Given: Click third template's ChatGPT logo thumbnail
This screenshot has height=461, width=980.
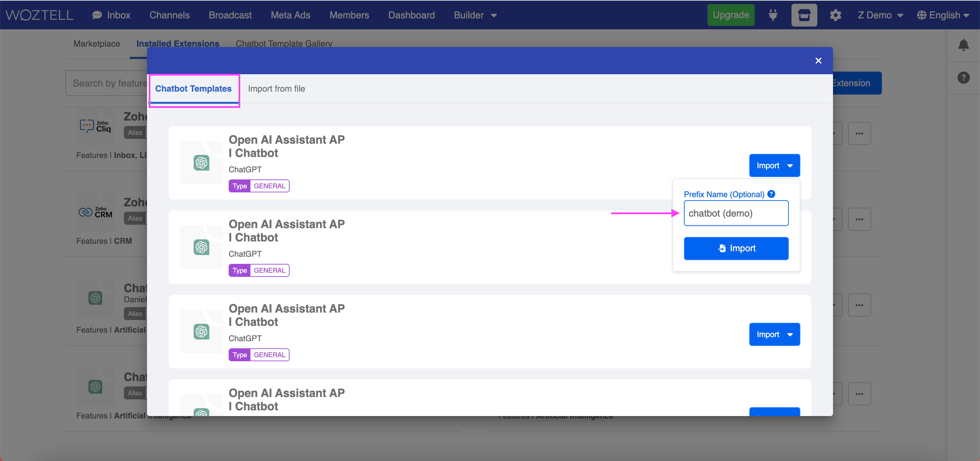Looking at the screenshot, I should point(201,332).
